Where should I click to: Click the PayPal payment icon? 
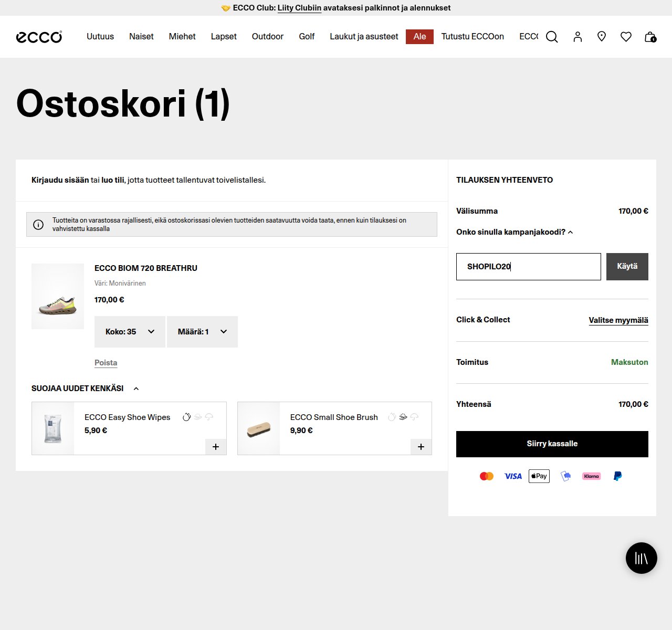point(617,476)
